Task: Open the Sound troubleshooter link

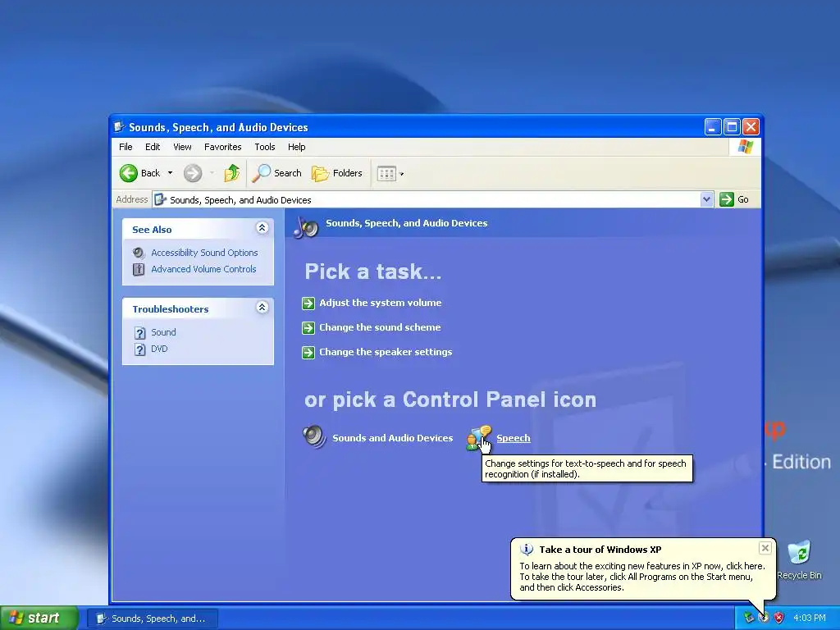Action: click(x=163, y=332)
